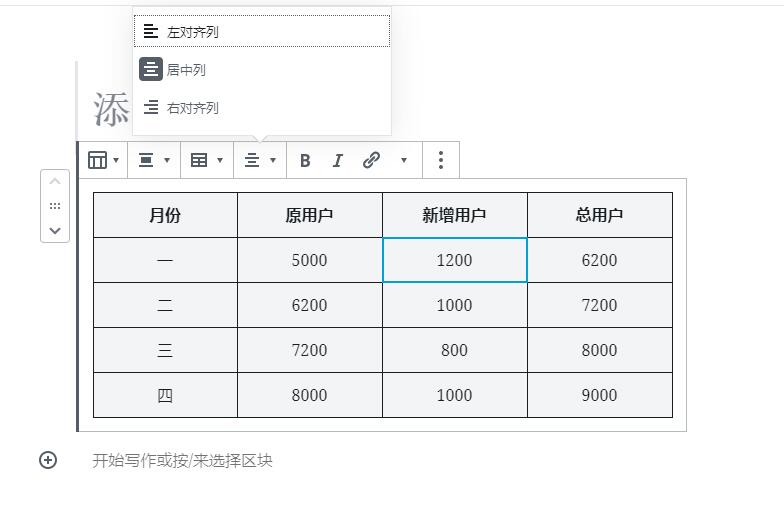
Task: Click the 7200 cell in the 总用户 column
Action: tap(600, 305)
